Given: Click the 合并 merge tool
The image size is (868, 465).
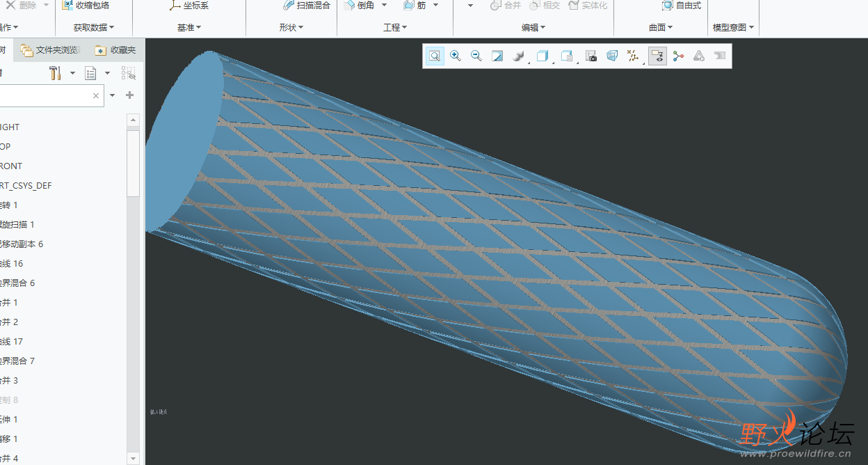Looking at the screenshot, I should (506, 6).
